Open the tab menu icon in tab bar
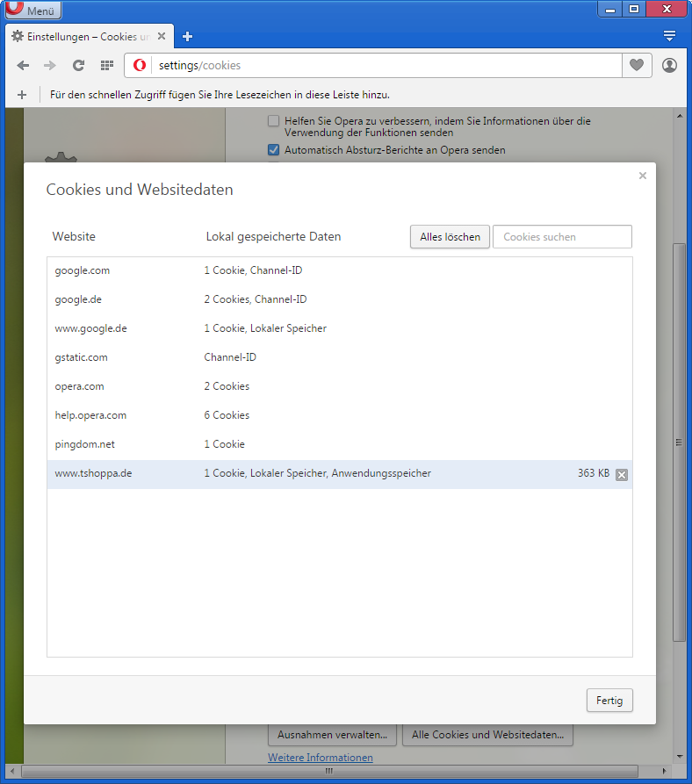 tap(669, 35)
